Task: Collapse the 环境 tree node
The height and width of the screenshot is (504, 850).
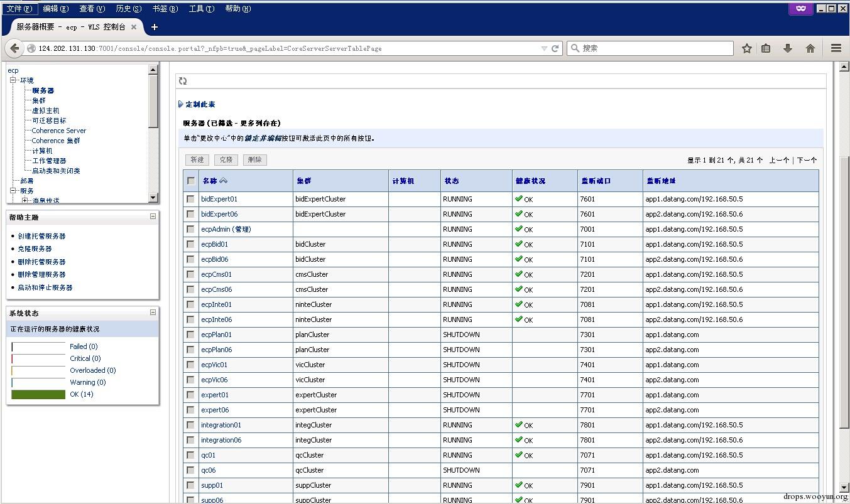Action: [x=13, y=80]
